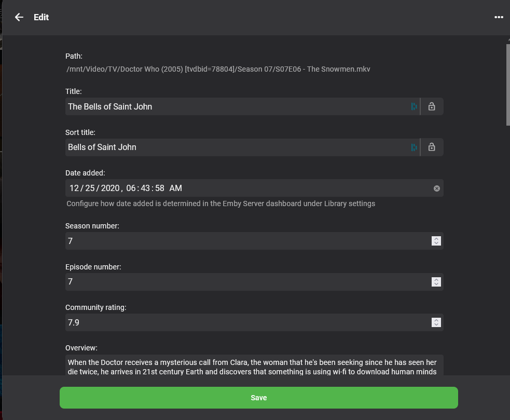The width and height of the screenshot is (510, 420).
Task: Decrease the Episode number with the stepper
Action: 436,284
